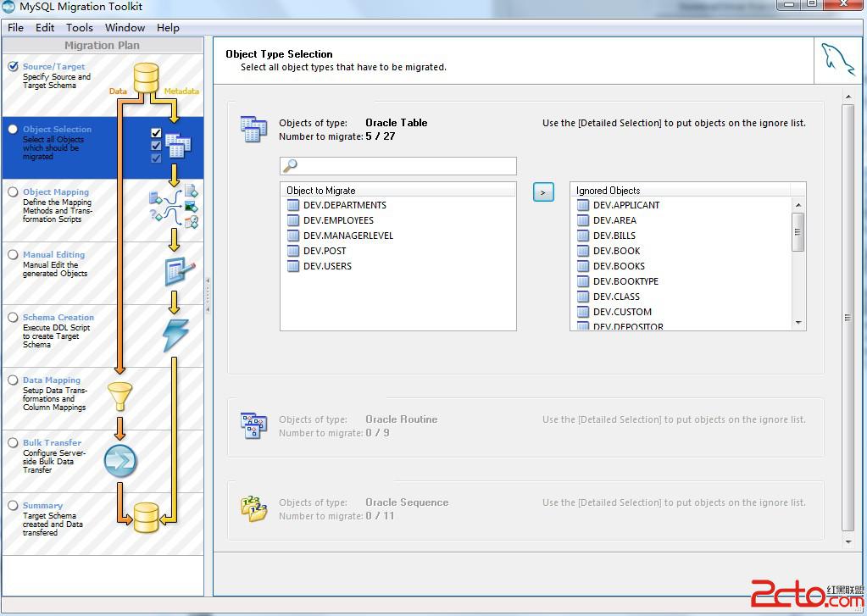Click the magnifier icon in search box
Viewport: 867px width, 616px height.
pos(290,165)
